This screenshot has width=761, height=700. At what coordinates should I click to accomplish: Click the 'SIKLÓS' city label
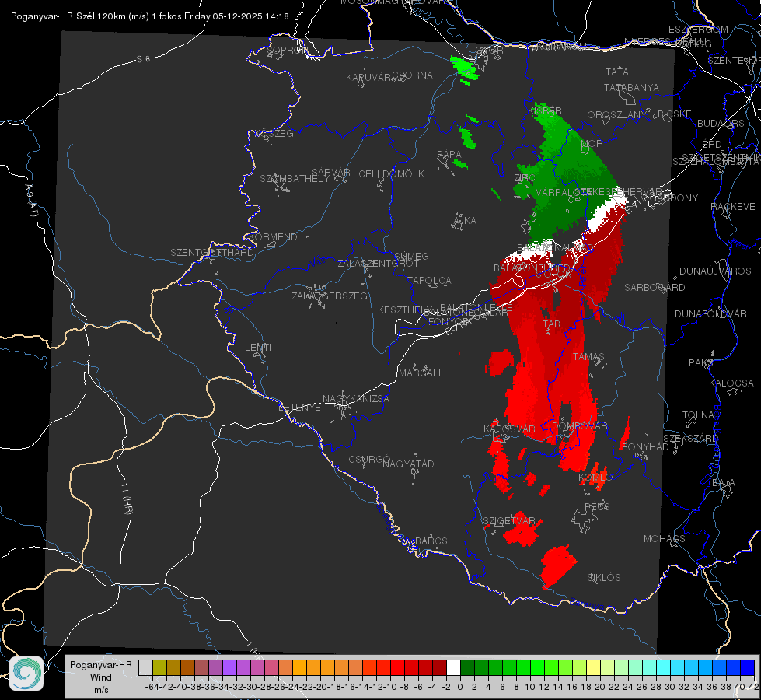click(604, 578)
